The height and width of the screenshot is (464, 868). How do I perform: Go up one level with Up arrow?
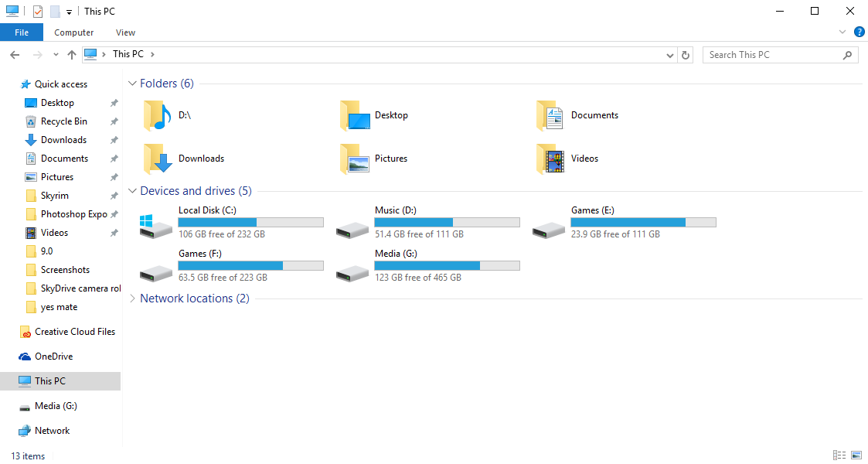click(x=71, y=55)
